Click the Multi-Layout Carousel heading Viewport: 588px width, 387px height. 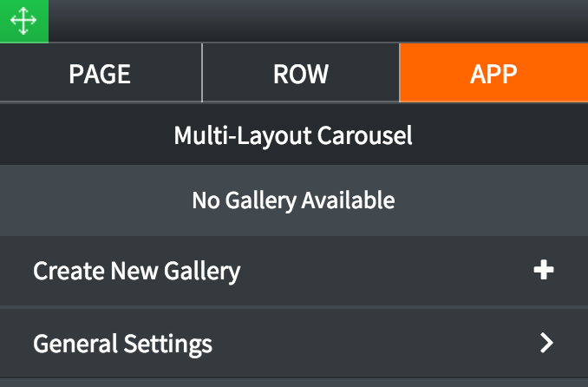(x=293, y=135)
